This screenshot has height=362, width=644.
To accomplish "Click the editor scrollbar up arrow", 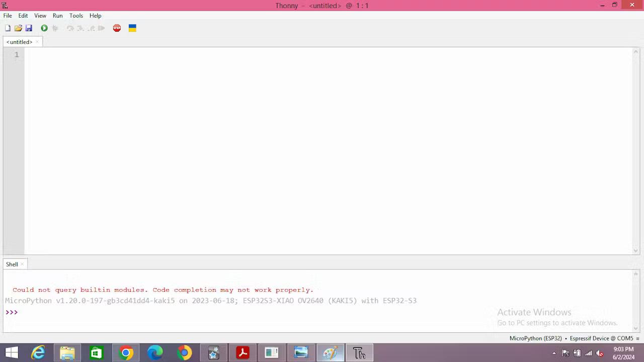I will [x=635, y=51].
